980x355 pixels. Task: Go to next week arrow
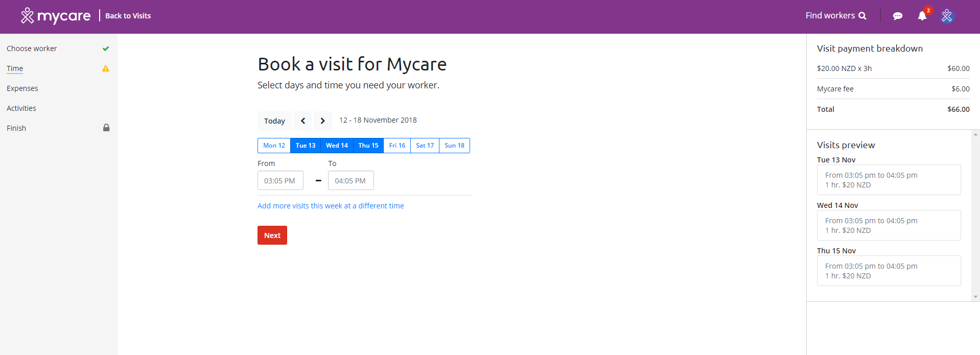pos(323,121)
